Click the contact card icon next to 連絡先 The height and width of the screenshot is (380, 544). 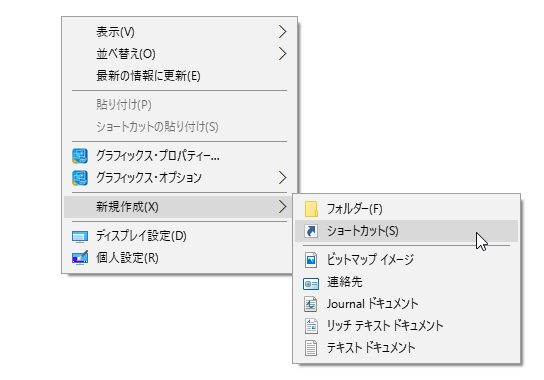point(311,284)
